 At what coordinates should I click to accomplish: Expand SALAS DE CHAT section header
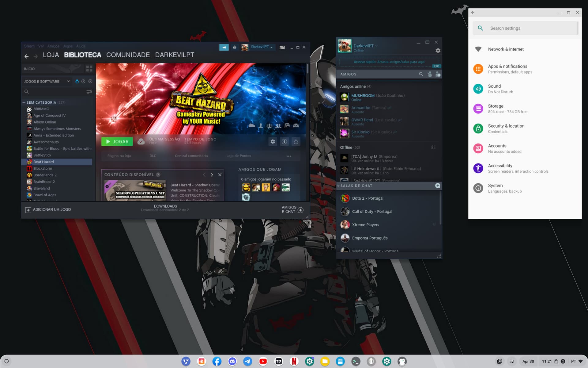[356, 186]
